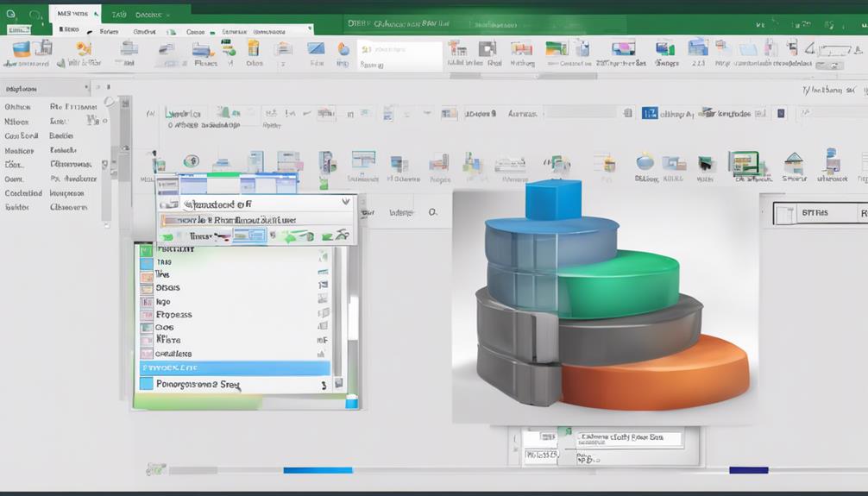Select the dark green flag gallery icon
The width and height of the screenshot is (868, 496).
[705, 165]
